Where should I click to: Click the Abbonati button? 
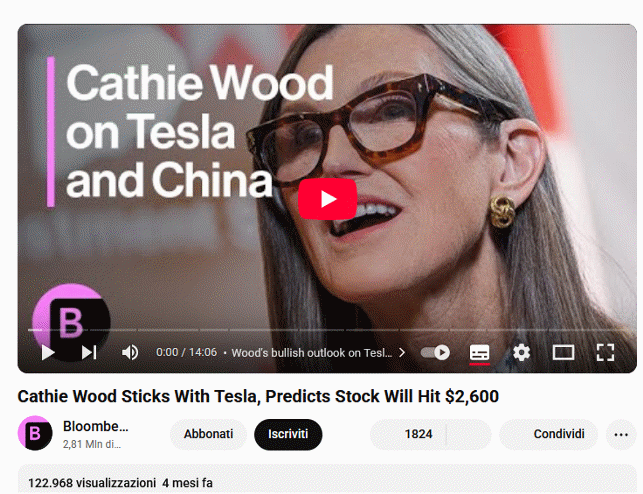click(x=208, y=434)
